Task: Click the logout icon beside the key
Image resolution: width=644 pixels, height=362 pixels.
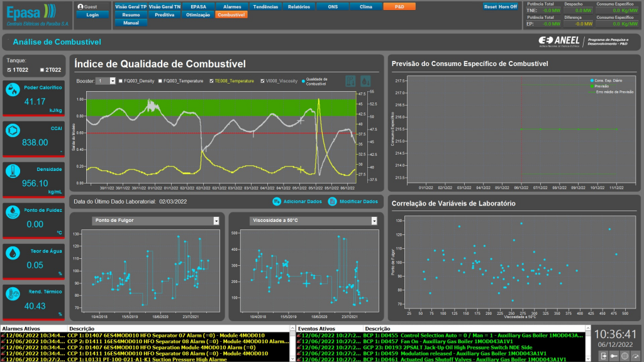Action: click(603, 356)
